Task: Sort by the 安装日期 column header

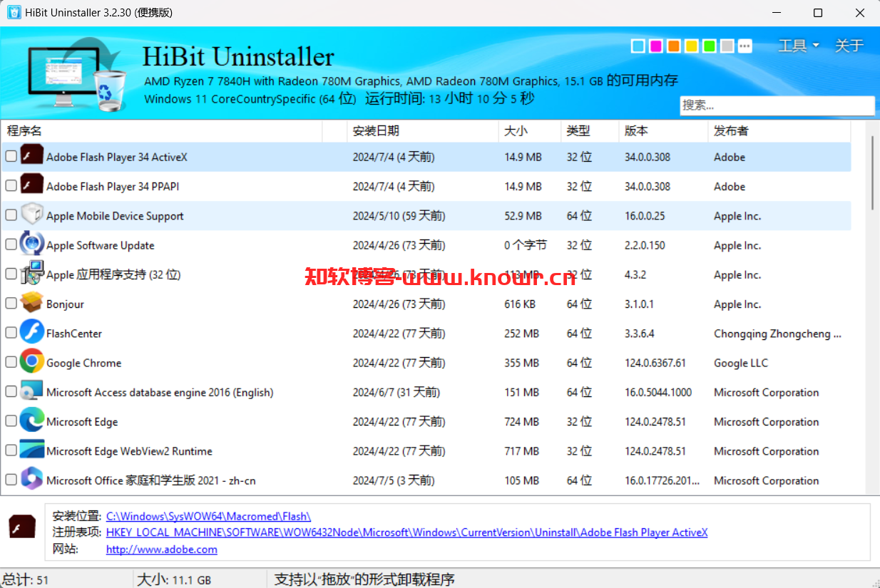Action: pos(423,131)
